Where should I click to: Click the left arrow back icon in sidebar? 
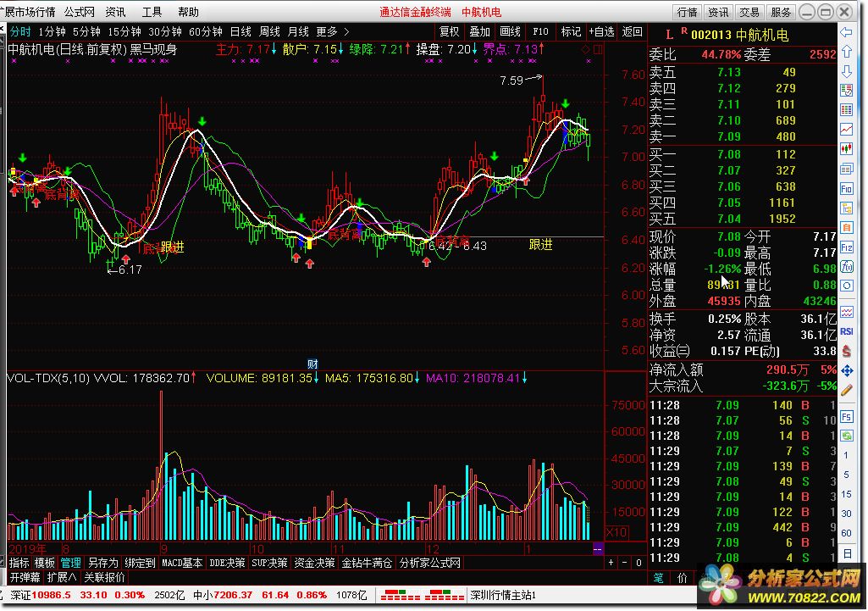click(847, 32)
